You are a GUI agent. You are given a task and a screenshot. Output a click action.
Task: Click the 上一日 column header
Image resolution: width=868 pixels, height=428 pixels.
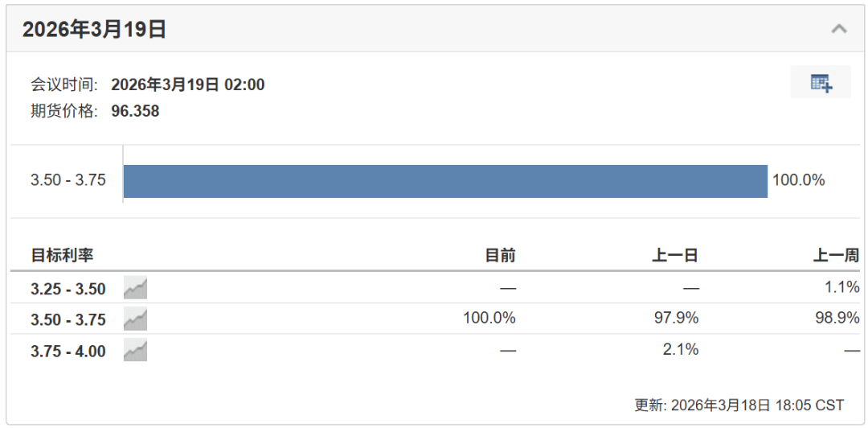click(x=675, y=255)
